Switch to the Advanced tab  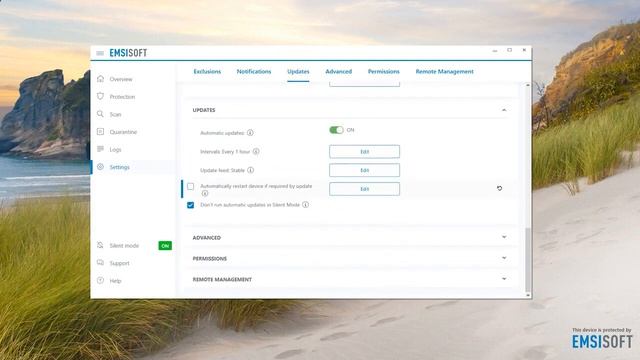coord(339,71)
